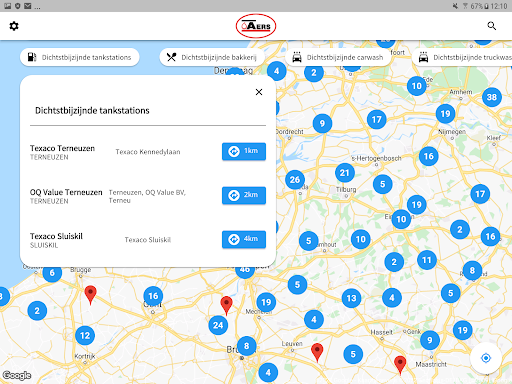Select red map pin near Brugge
This screenshot has height=384, width=512.
(x=90, y=295)
